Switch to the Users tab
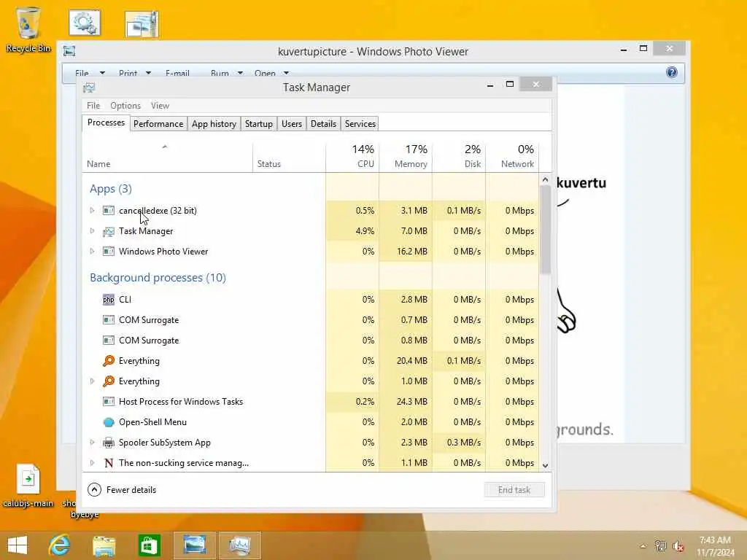 pos(292,124)
